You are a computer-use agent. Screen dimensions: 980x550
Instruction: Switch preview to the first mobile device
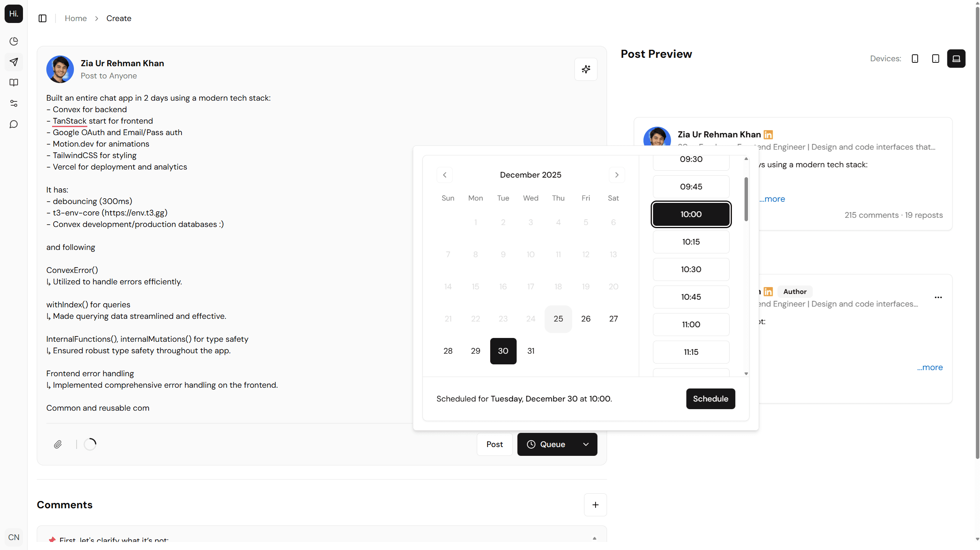(915, 59)
